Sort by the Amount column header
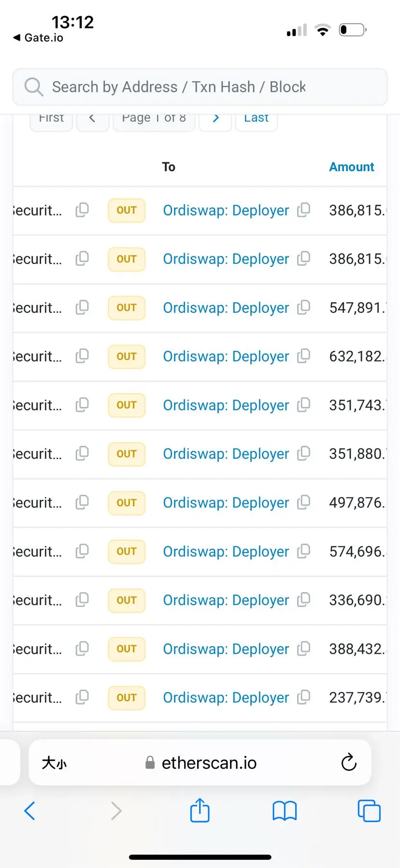 pos(351,167)
